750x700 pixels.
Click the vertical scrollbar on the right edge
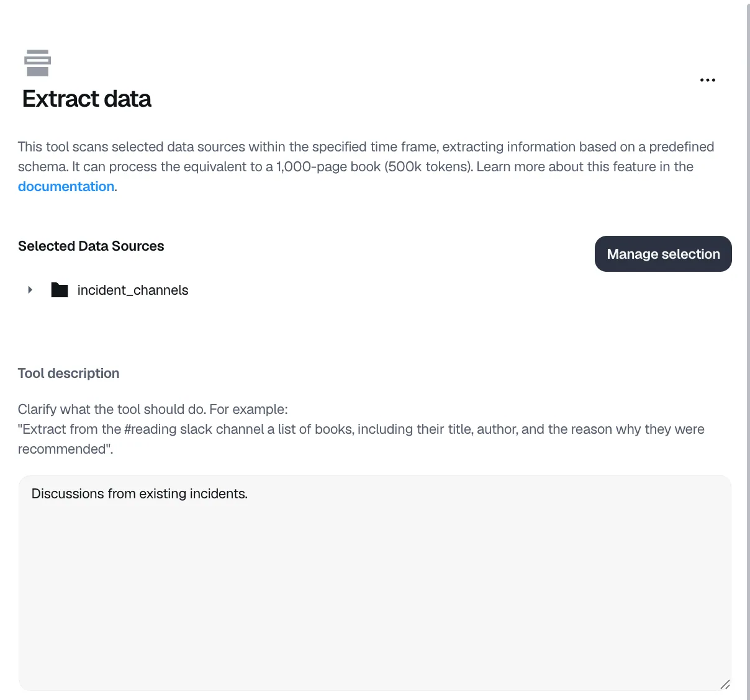(x=748, y=350)
